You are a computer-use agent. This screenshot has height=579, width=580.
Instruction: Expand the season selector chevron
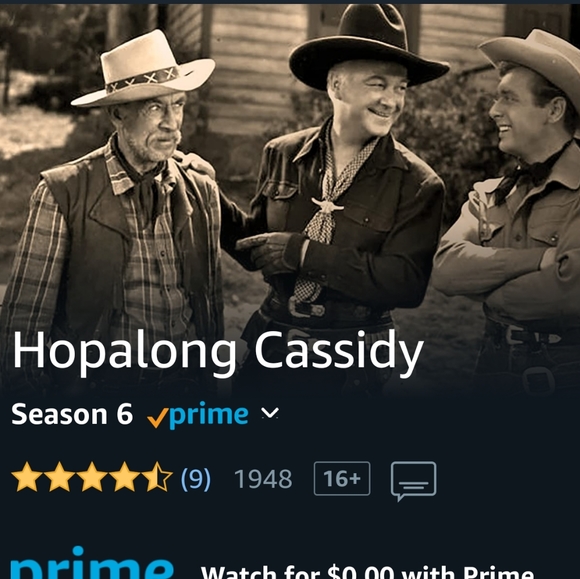click(x=270, y=413)
